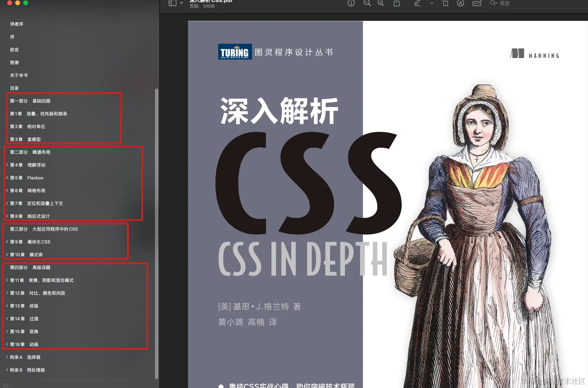This screenshot has height=388, width=588.
Task: Click the page number label 1/406
Action: 202,6
